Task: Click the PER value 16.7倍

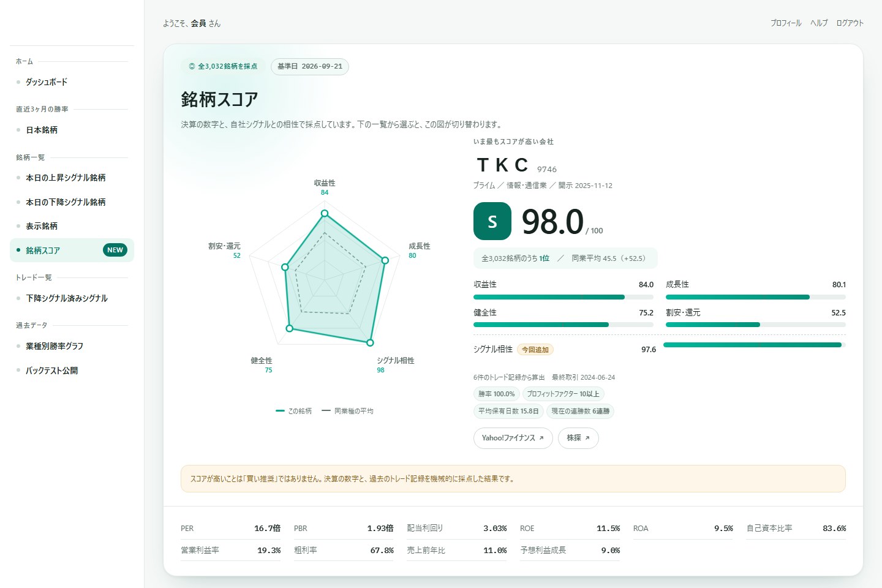Action: point(268,529)
